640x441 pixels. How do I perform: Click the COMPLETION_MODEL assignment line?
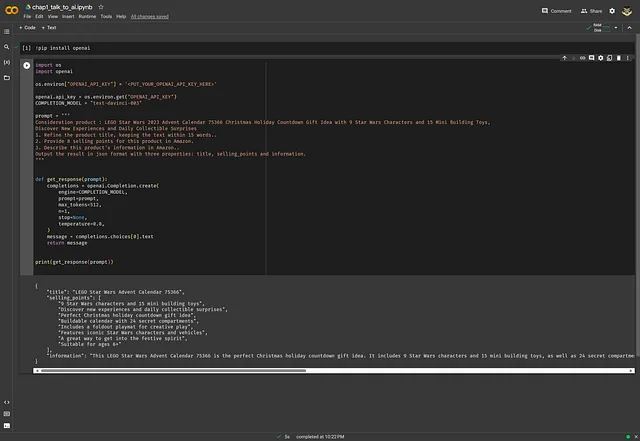88,103
